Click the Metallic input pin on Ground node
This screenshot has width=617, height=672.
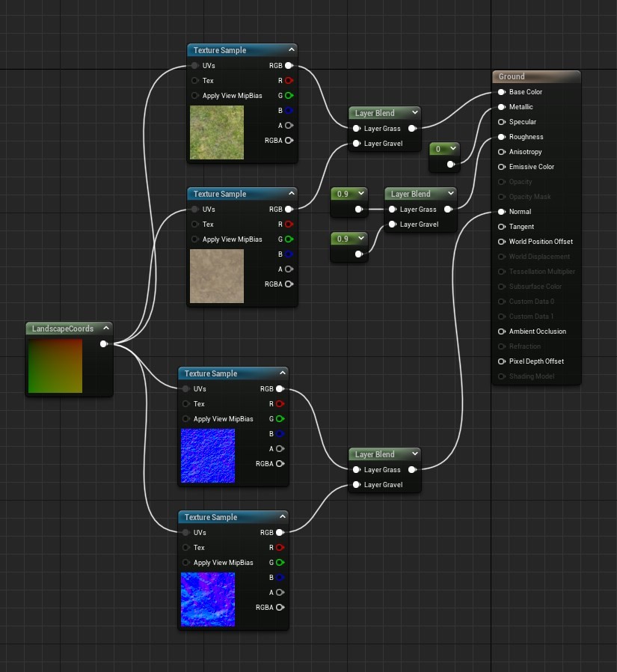(500, 106)
